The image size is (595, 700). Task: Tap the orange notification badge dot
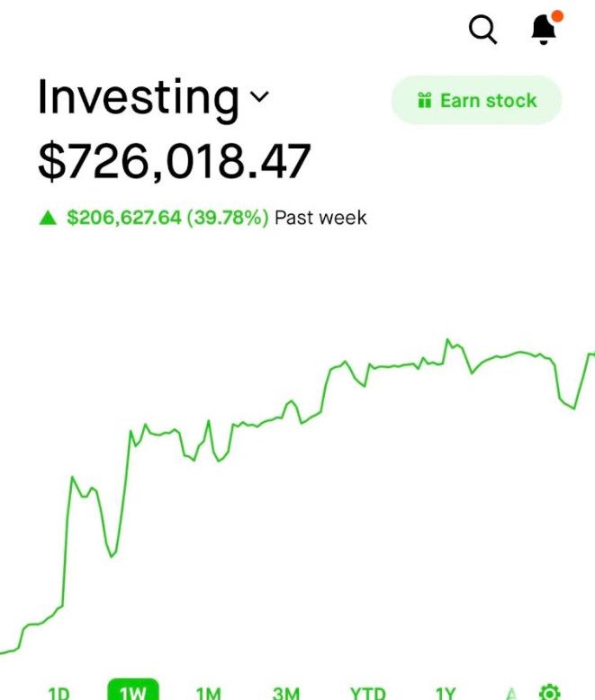[557, 16]
